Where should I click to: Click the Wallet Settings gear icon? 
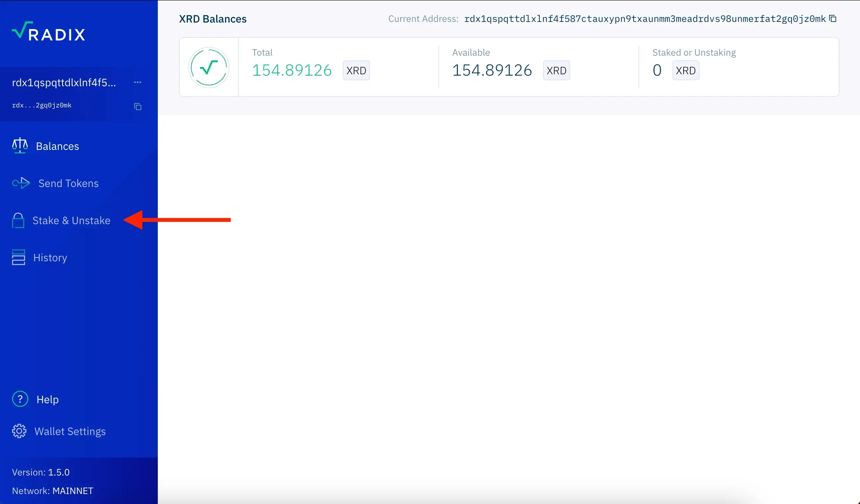[x=19, y=431]
